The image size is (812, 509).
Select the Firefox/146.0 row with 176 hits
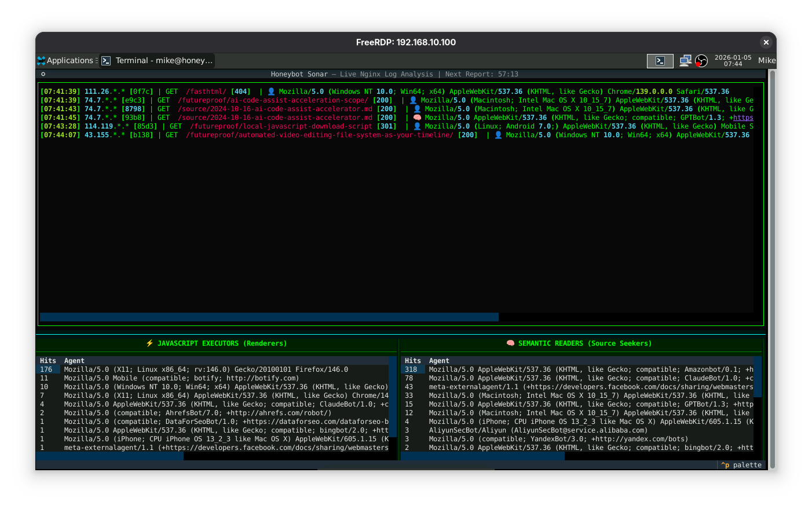point(214,369)
